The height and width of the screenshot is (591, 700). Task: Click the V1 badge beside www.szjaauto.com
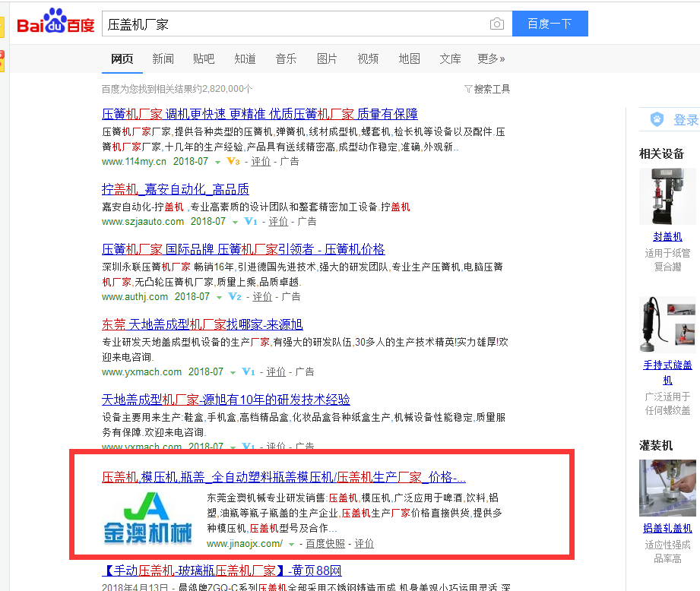tap(251, 222)
